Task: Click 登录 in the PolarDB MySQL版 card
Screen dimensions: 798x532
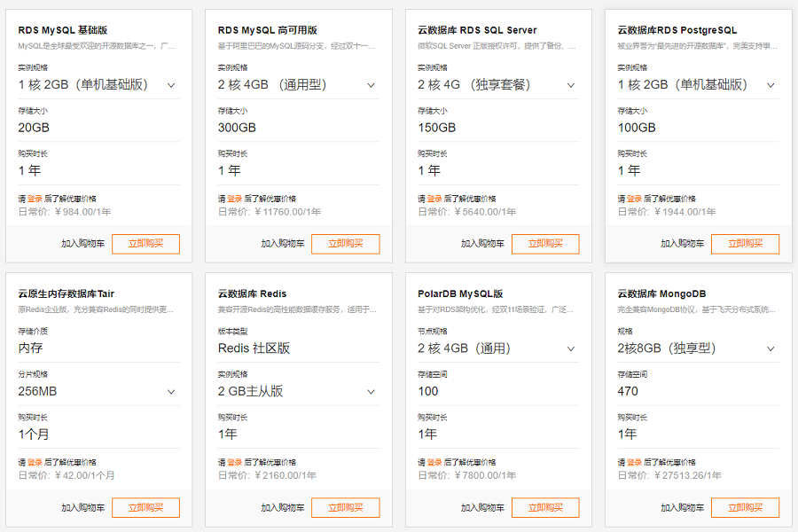Action: 434,462
